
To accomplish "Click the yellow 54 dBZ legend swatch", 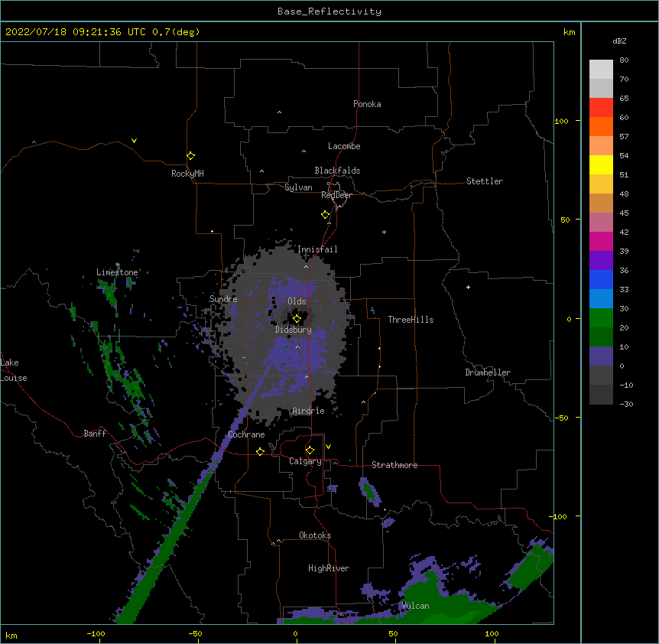I will click(x=601, y=165).
